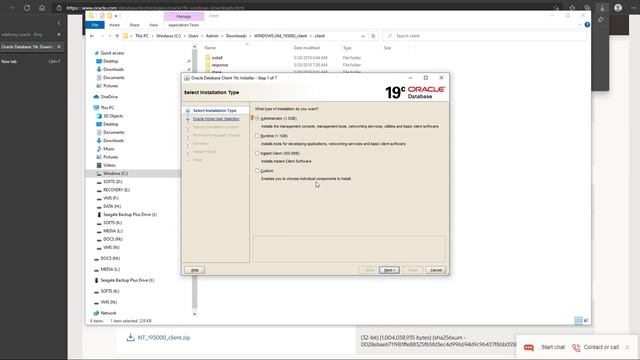Open the View ribbon tab
The width and height of the screenshot is (640, 360).
(153, 25)
